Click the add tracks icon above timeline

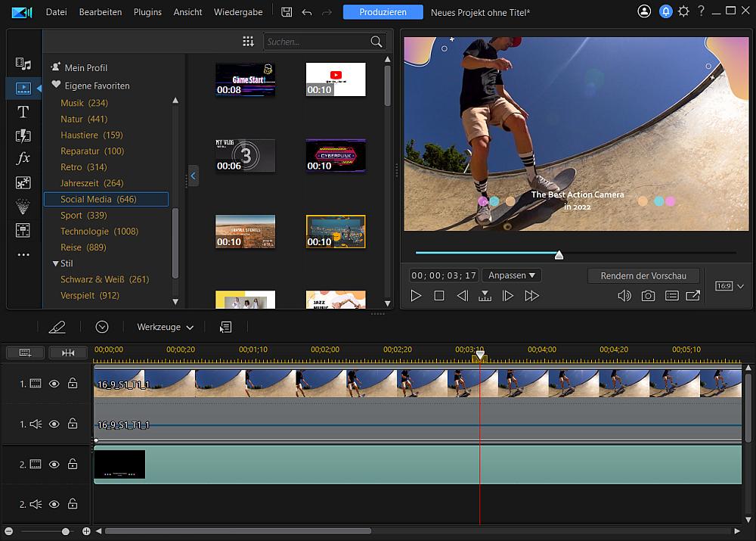pyautogui.click(x=25, y=353)
